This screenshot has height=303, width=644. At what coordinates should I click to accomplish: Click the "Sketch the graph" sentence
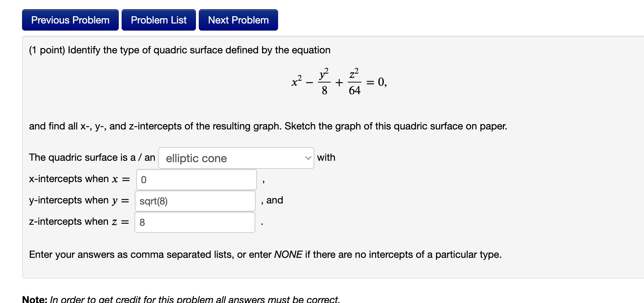coord(396,126)
